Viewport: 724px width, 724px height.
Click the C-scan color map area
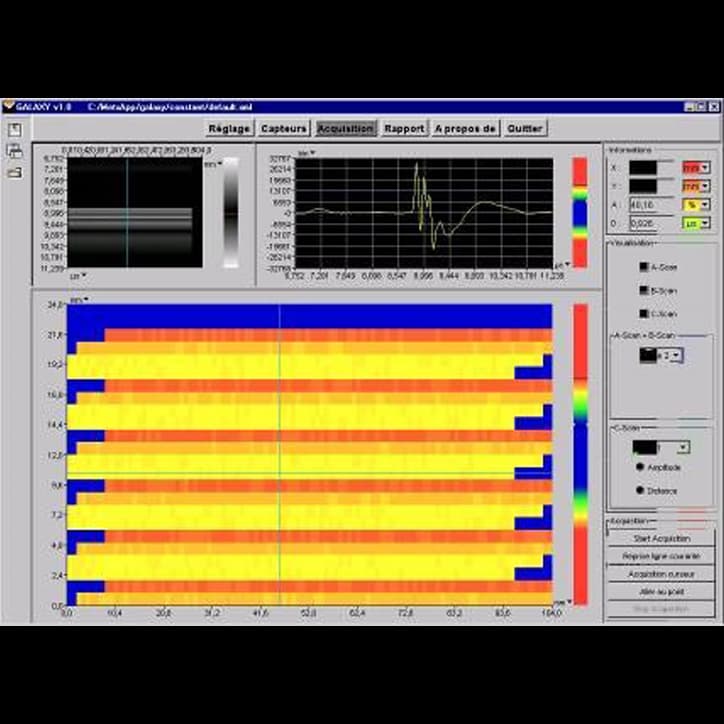pos(309,454)
